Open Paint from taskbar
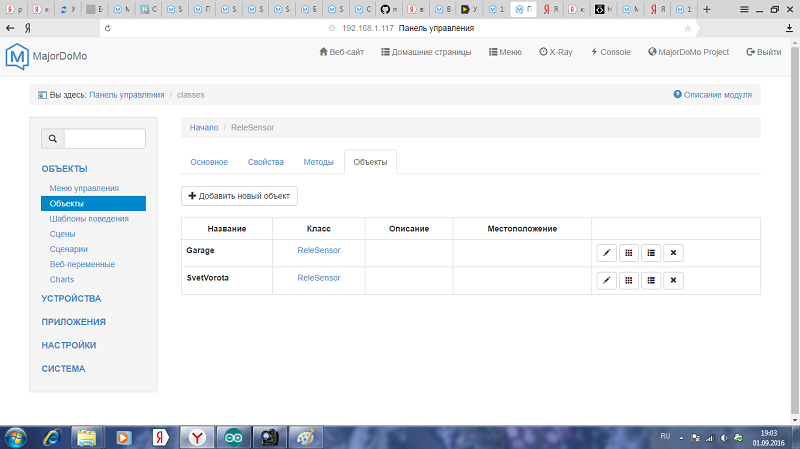The width and height of the screenshot is (800, 449). [x=306, y=438]
